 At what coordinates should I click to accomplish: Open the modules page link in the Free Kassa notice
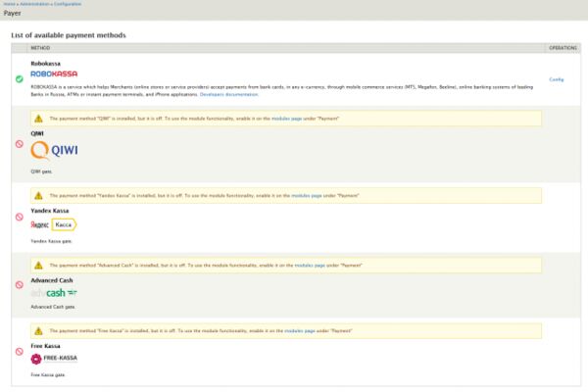300,331
